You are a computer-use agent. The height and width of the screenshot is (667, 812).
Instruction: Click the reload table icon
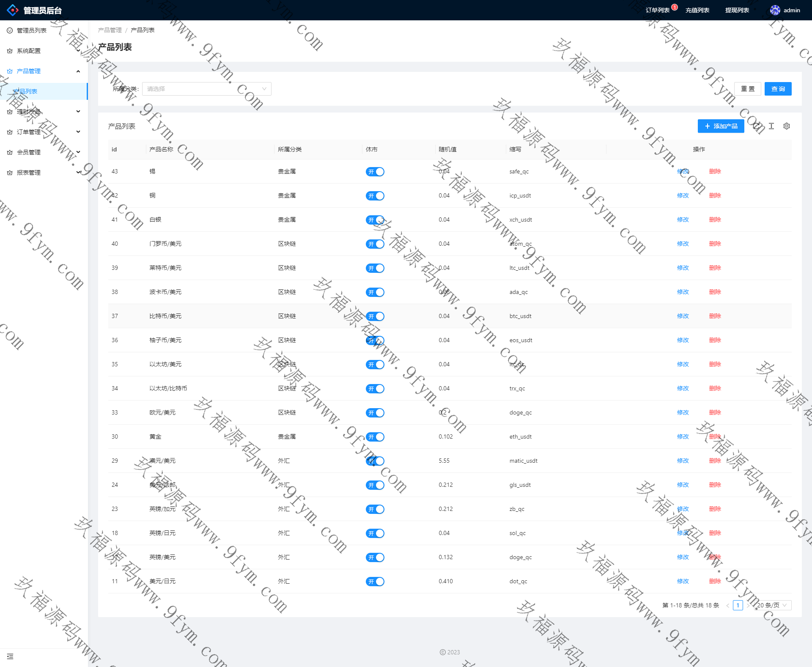tap(756, 126)
